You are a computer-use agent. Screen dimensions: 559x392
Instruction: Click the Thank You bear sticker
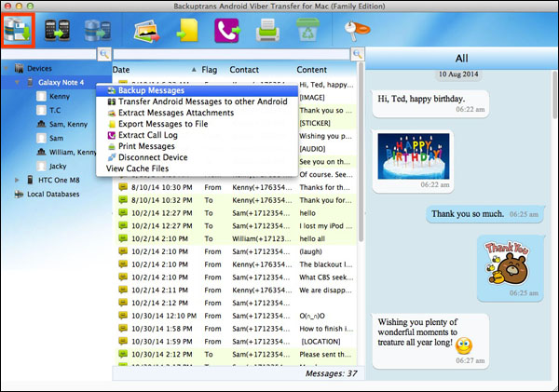pyautogui.click(x=507, y=264)
